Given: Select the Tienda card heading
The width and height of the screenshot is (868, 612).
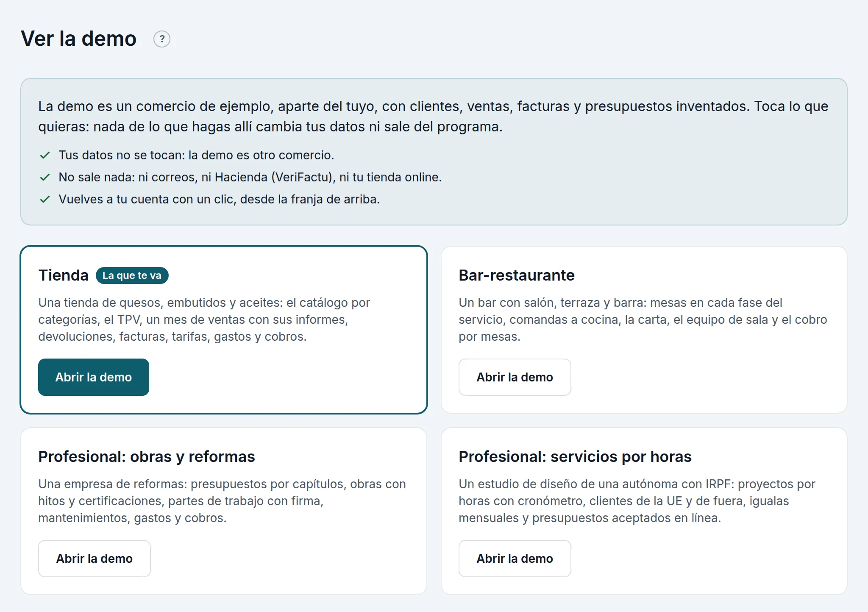Looking at the screenshot, I should [64, 275].
